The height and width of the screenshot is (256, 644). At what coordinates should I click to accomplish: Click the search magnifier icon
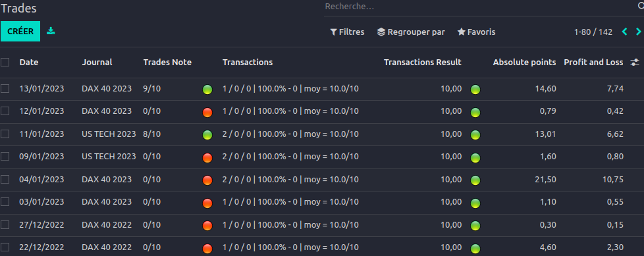(x=640, y=7)
